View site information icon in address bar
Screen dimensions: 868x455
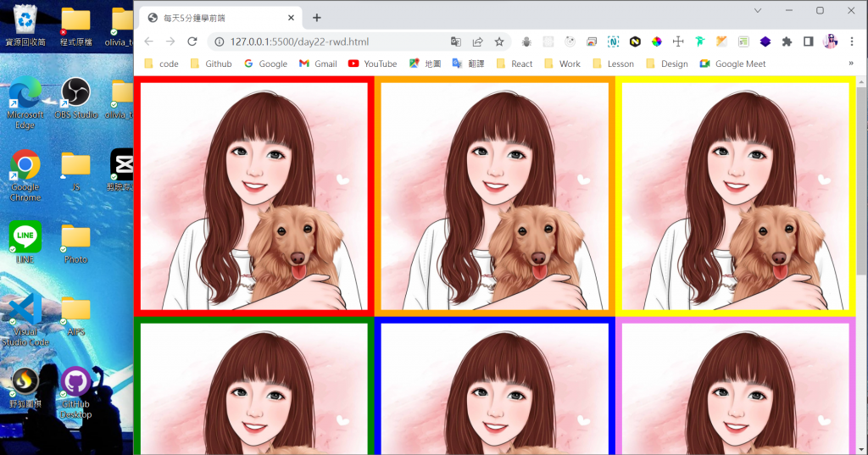[220, 42]
